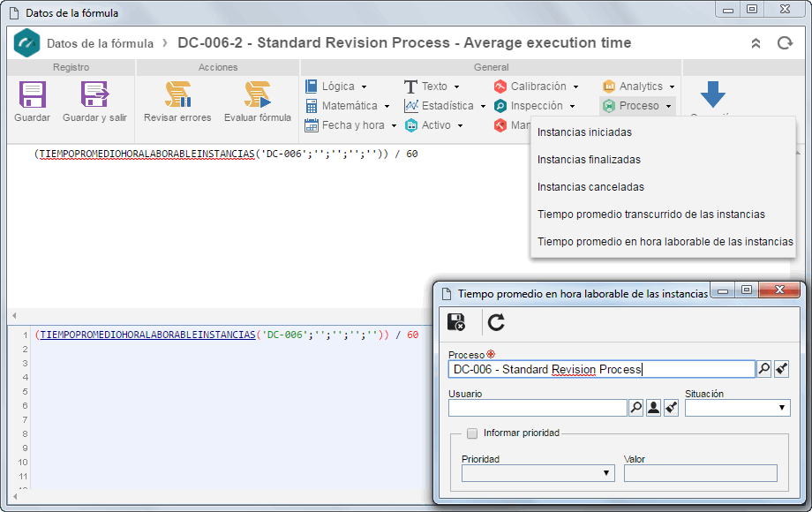Viewport: 812px width, 512px height.
Task: Click the Fecha y hora calendar icon
Action: (312, 125)
